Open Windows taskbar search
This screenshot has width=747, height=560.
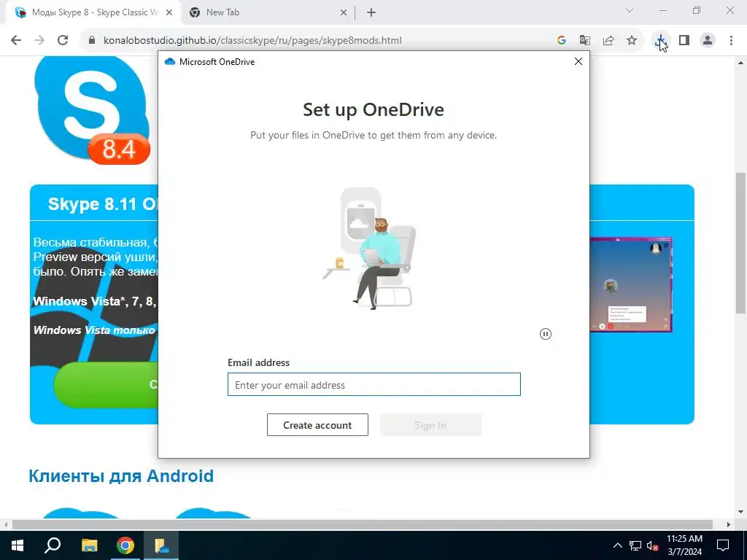tap(53, 545)
